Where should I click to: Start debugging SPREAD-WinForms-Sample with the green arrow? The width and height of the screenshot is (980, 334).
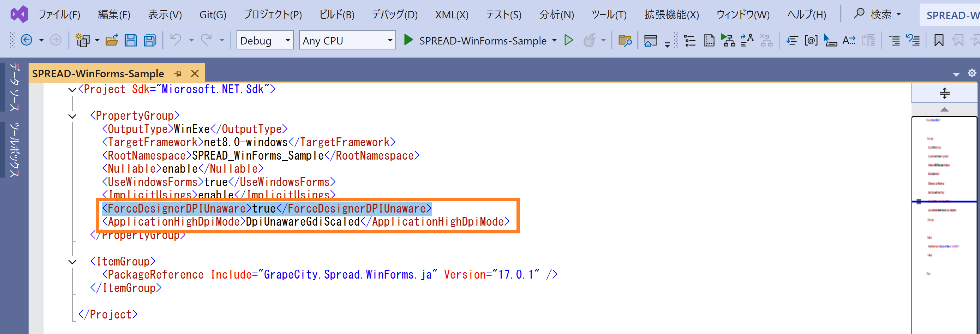(x=408, y=40)
